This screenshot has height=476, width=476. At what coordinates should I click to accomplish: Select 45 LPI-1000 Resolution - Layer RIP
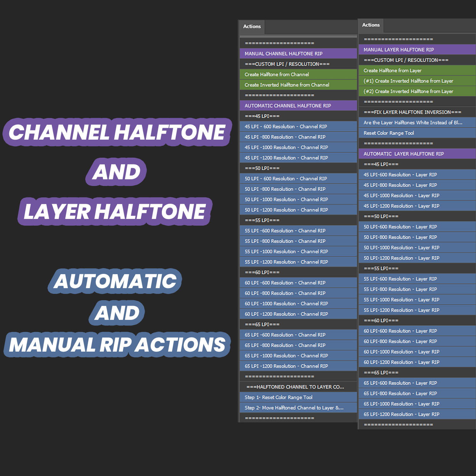(417, 195)
